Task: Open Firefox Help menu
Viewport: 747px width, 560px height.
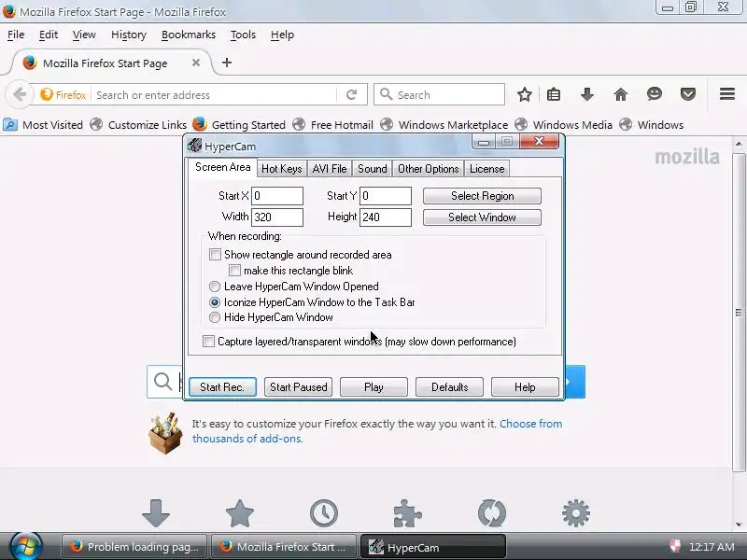Action: tap(282, 35)
